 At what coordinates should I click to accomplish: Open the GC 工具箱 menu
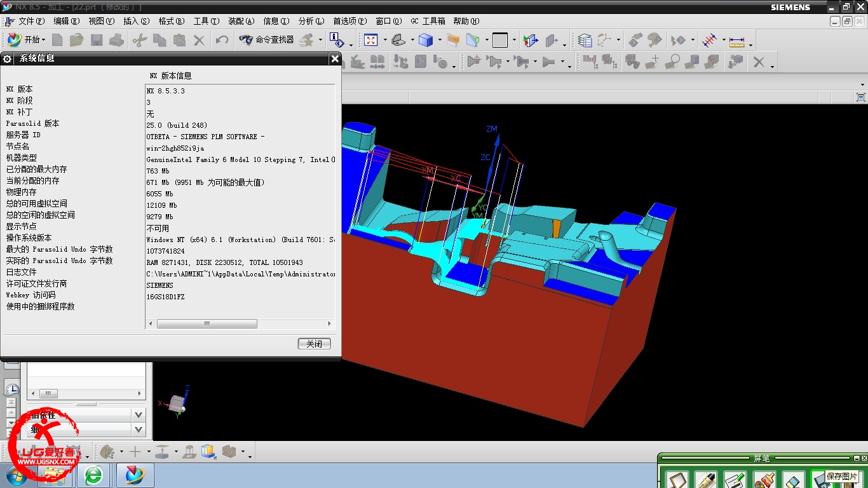[x=428, y=21]
